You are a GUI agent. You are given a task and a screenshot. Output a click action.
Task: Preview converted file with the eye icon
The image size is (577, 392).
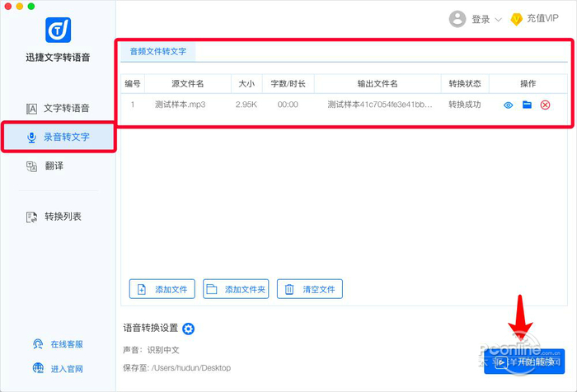pos(509,105)
